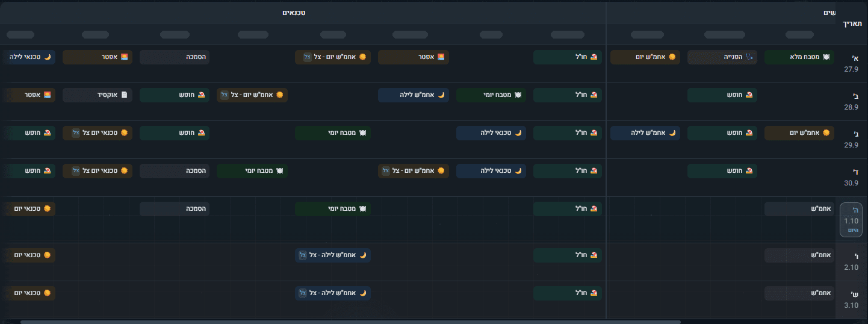This screenshot has height=324, width=868.
Task: Click the צל badge on 2.10 אחמ"ש לילה
Action: 303,255
